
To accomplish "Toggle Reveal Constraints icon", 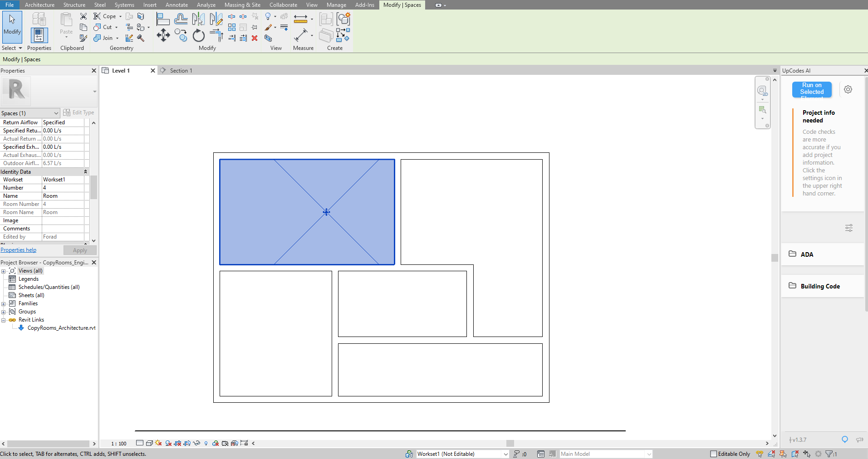I will (244, 443).
